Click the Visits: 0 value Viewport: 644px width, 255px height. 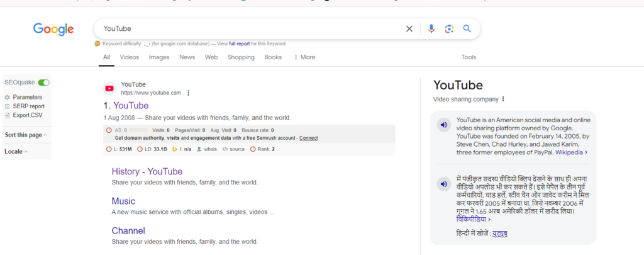[x=161, y=130]
